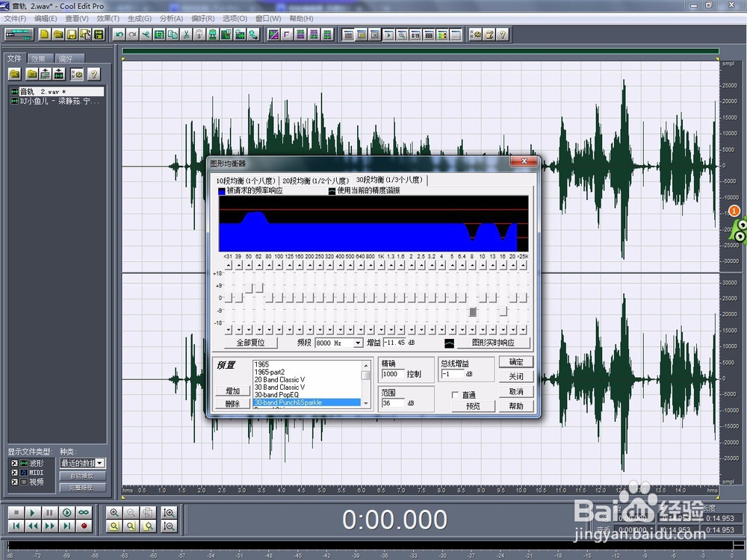Click the 总线增益 input field

click(x=452, y=374)
